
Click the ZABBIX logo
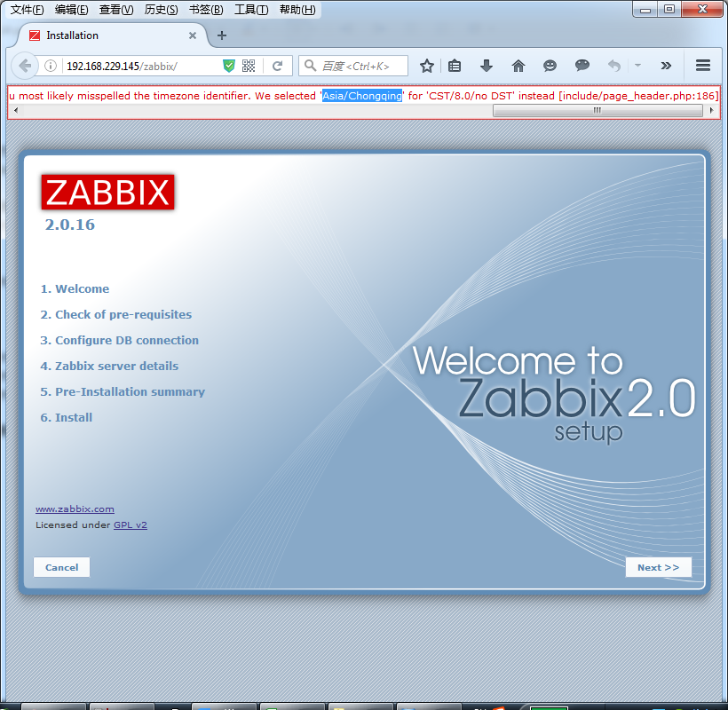tap(107, 192)
